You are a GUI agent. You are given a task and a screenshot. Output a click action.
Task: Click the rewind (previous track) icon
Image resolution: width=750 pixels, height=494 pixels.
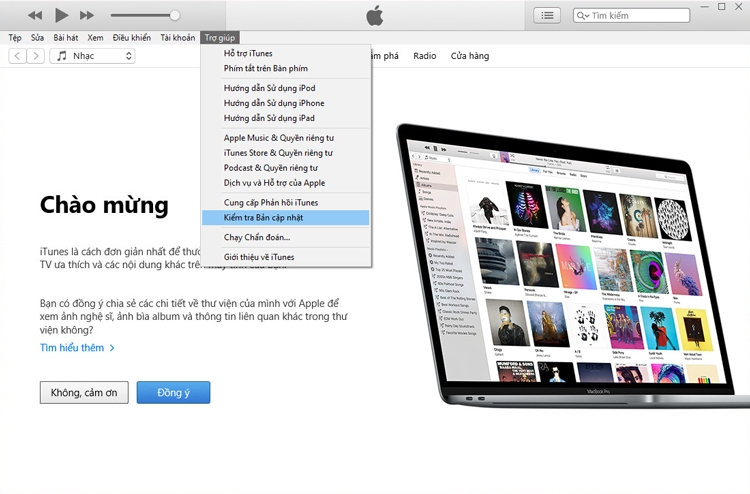tap(35, 15)
